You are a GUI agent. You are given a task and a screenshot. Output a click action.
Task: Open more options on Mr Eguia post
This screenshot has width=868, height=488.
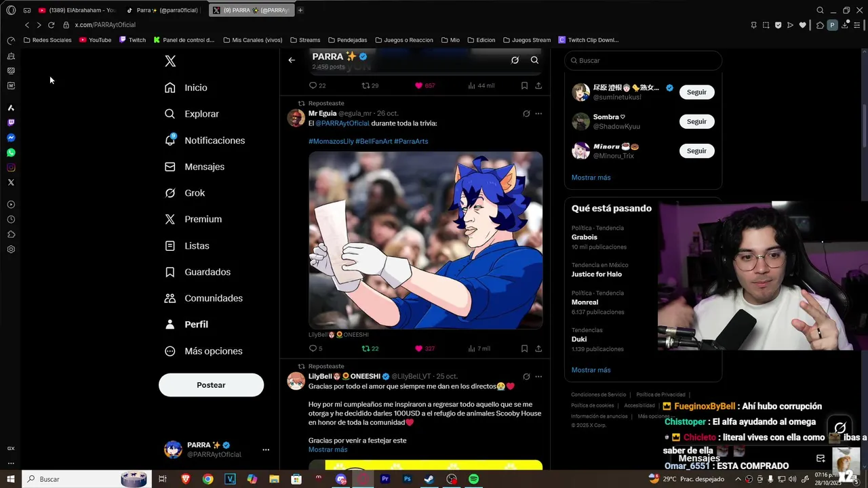coord(538,113)
